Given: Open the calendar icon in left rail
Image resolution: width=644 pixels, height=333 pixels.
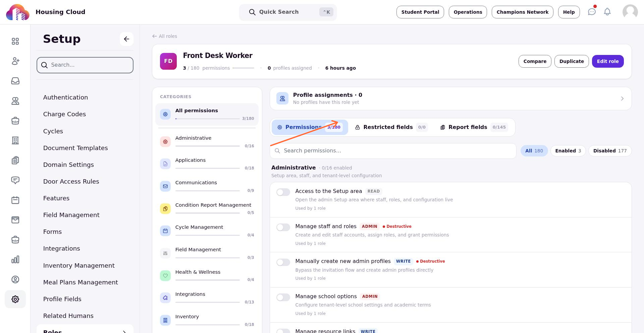Looking at the screenshot, I should (15, 200).
